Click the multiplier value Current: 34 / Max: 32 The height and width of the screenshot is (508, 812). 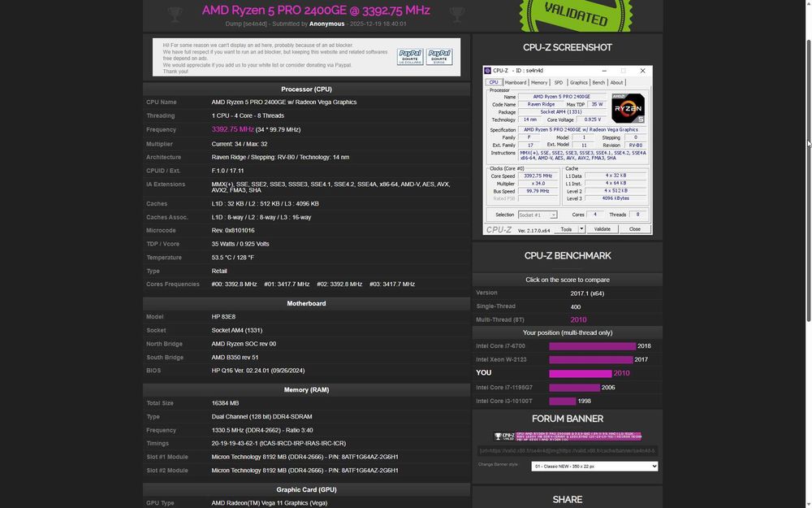(240, 144)
